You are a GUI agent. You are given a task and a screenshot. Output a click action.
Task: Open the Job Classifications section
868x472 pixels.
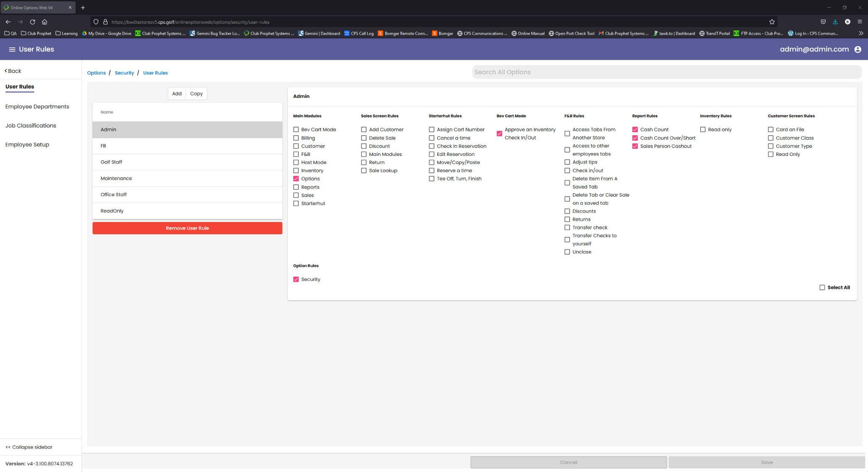31,126
